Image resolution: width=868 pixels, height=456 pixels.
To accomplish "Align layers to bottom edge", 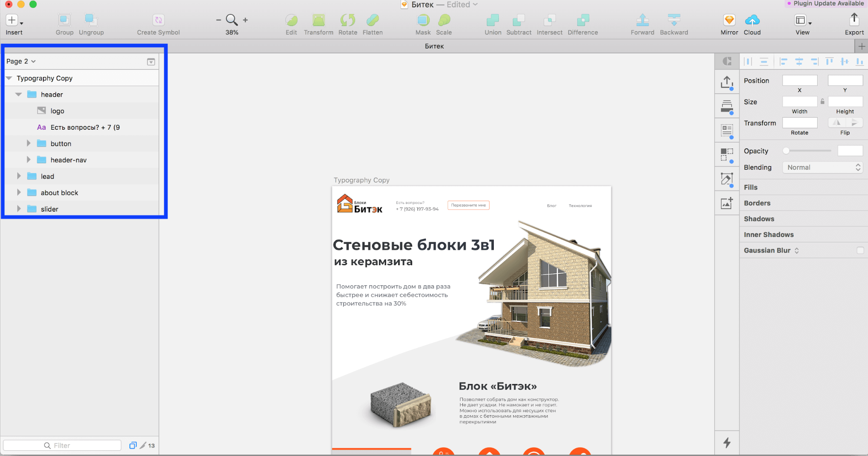I will 859,62.
